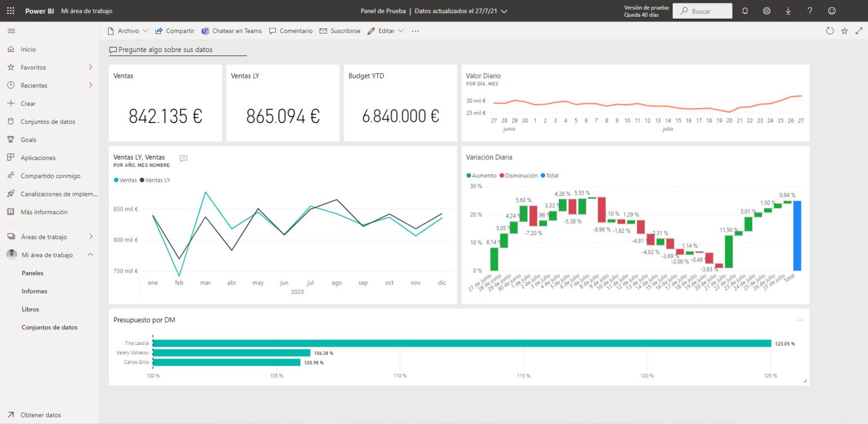Expand the Favoritos flyout chevron
Viewport: 868px width, 424px height.
(90, 67)
